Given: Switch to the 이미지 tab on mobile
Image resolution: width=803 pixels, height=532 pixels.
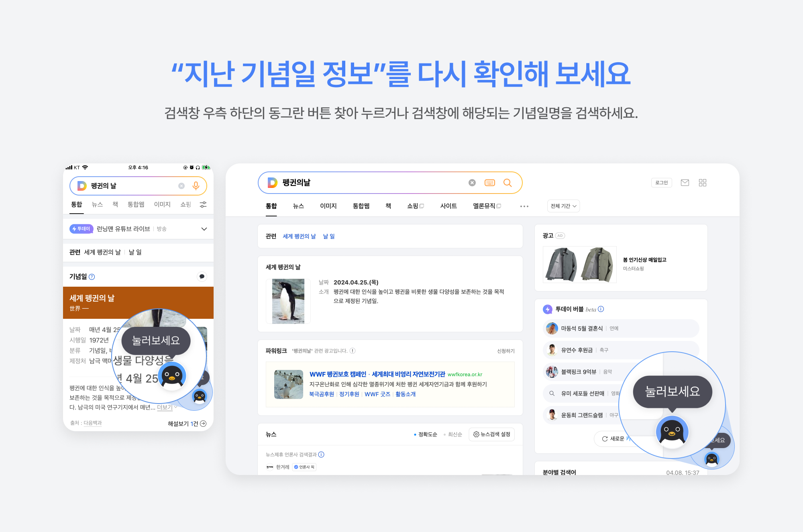Looking at the screenshot, I should tap(162, 204).
